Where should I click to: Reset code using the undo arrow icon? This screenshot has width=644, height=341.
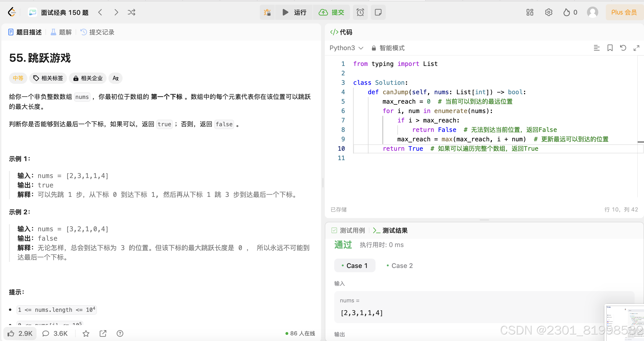[x=623, y=48]
